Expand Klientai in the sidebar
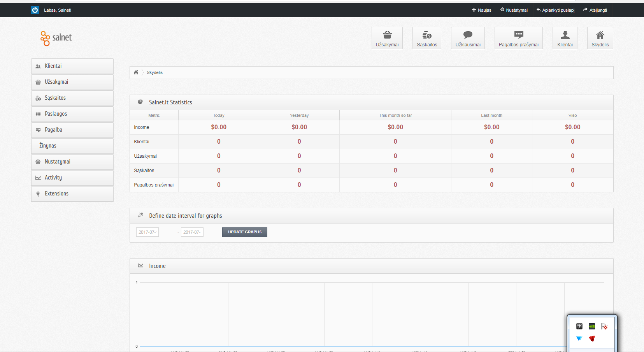The height and width of the screenshot is (352, 644). click(x=72, y=66)
